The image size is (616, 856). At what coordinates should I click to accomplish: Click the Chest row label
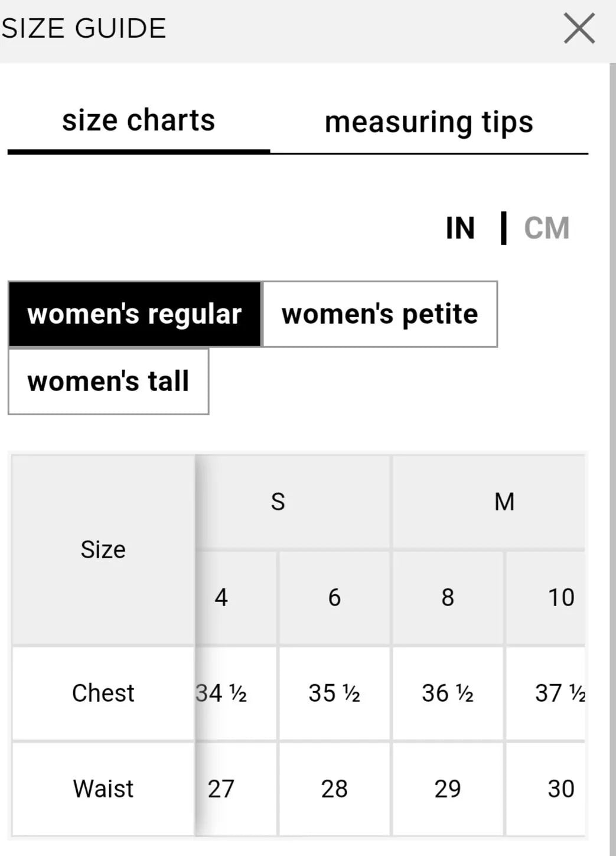point(103,693)
